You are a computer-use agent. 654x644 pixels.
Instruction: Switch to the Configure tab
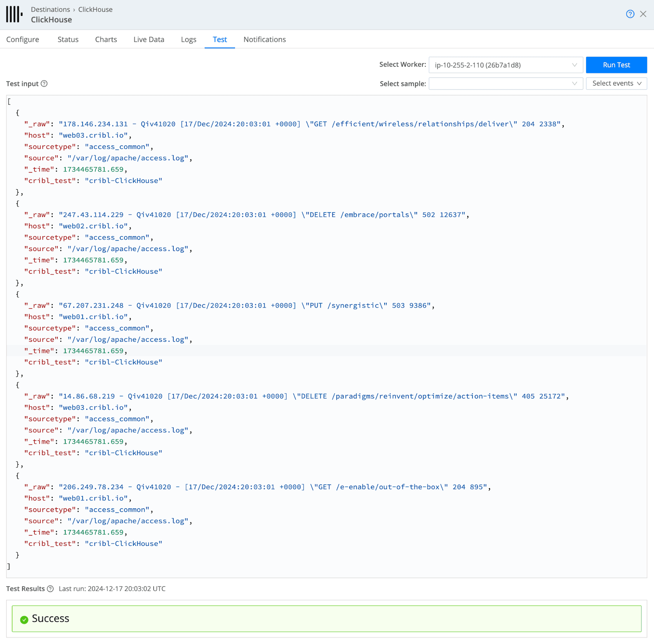[23, 40]
